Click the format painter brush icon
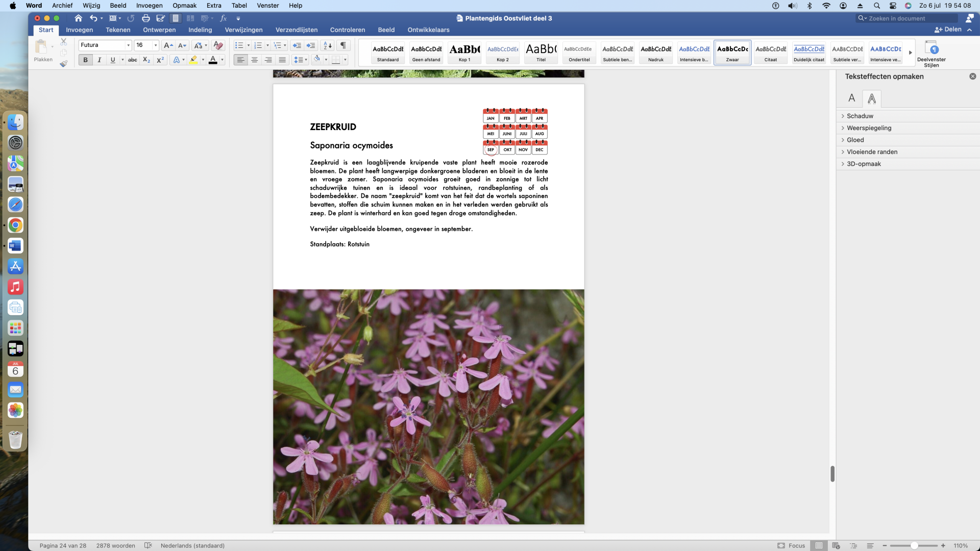Image resolution: width=980 pixels, height=551 pixels. (x=63, y=64)
